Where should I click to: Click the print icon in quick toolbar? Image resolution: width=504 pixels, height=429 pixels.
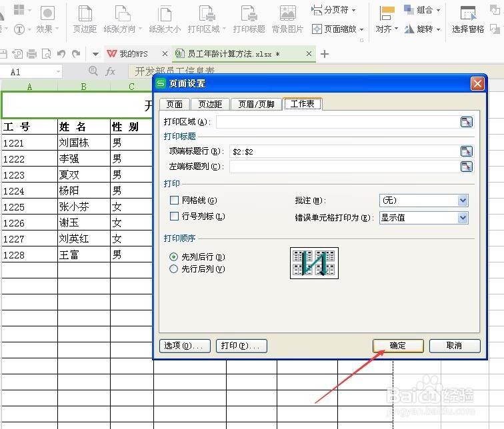pyautogui.click(x=31, y=53)
